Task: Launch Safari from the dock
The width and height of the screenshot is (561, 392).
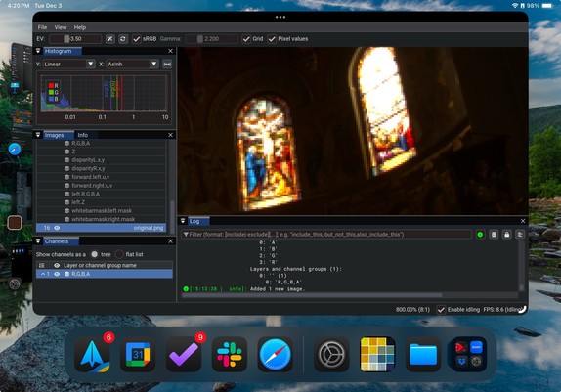Action: (x=276, y=355)
